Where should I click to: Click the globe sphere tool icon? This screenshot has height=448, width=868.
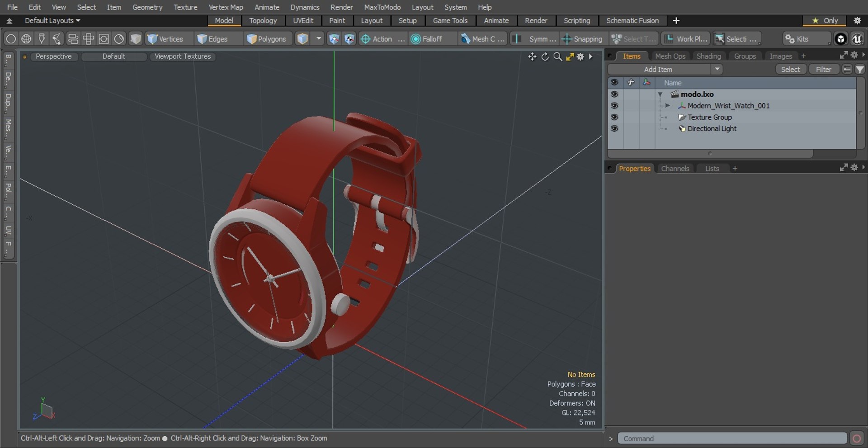coord(26,39)
